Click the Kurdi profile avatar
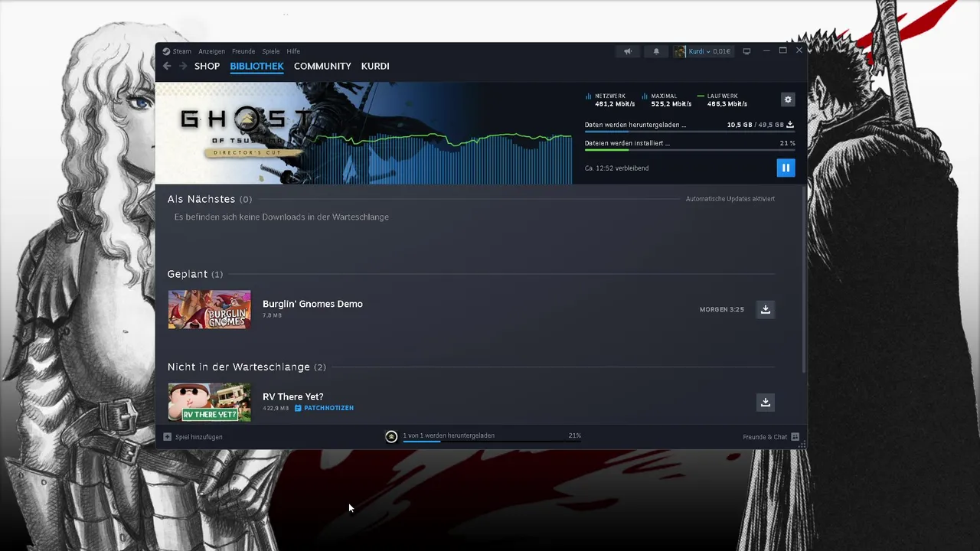Image resolution: width=980 pixels, height=551 pixels. [x=680, y=51]
